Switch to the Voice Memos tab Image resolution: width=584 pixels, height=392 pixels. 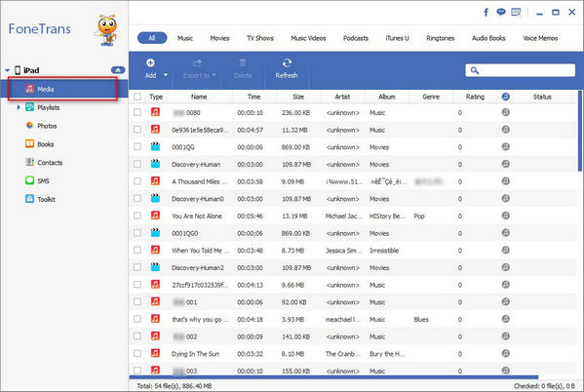[540, 38]
